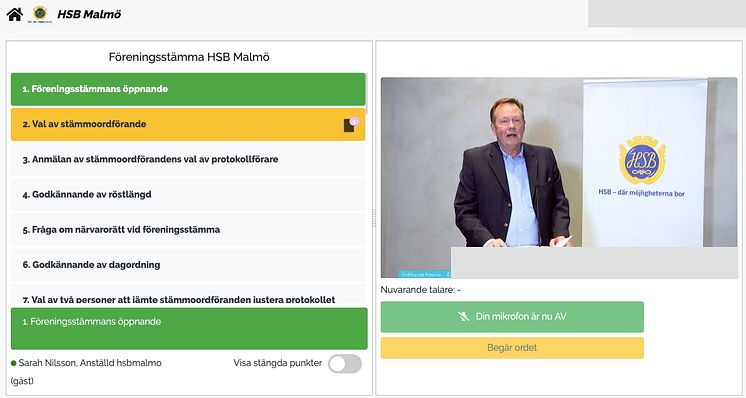Select agenda item 2 Val av stämmoordförande
Image resolution: width=746 pixels, height=398 pixels.
coord(188,125)
